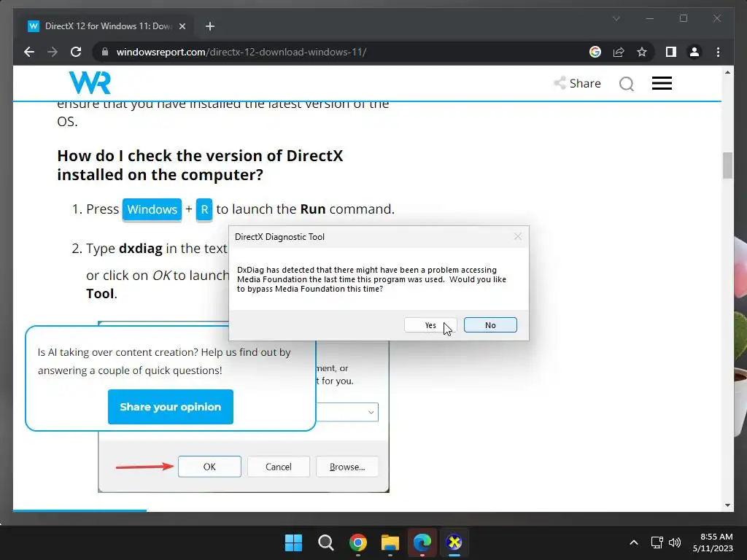747x560 pixels.
Task: Open taskbar Search
Action: pos(326,542)
